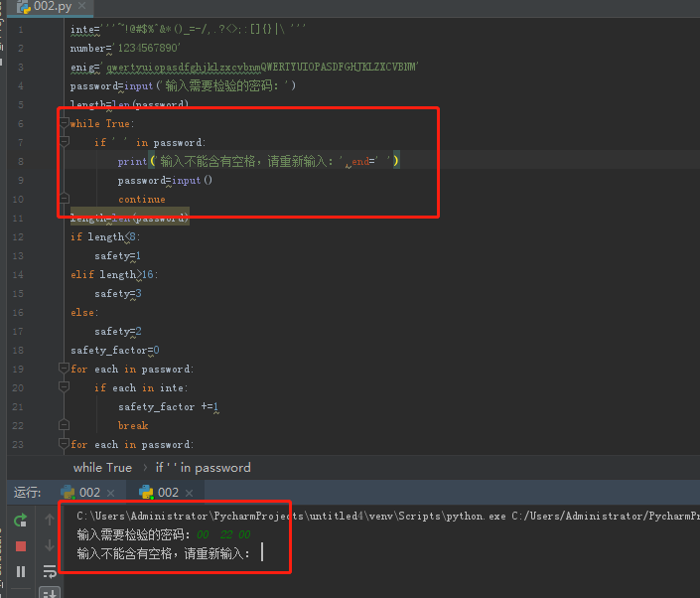Image resolution: width=700 pixels, height=598 pixels.
Task: Click the down arrow in run toolbar
Action: [x=50, y=545]
